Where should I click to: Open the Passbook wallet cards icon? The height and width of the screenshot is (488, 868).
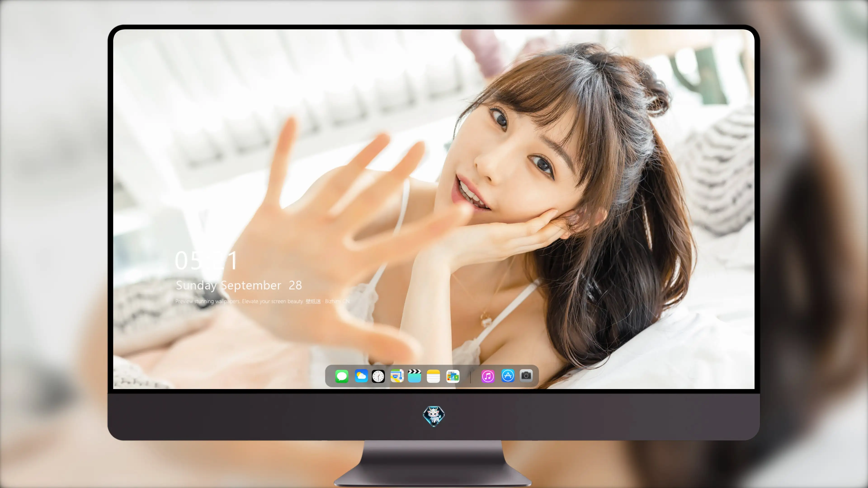453,376
